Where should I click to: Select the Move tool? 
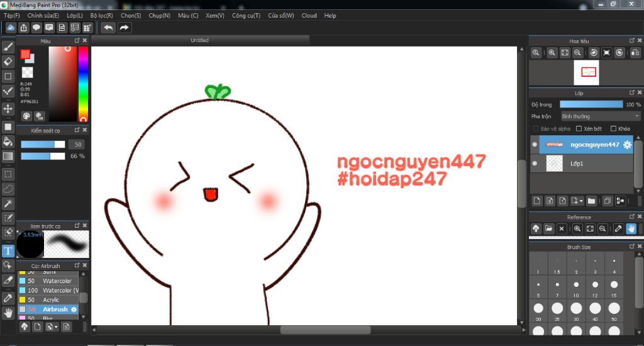coord(8,108)
